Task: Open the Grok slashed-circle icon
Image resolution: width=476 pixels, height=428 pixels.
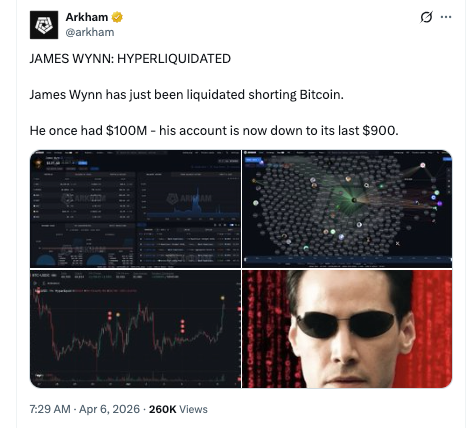Action: 426,17
